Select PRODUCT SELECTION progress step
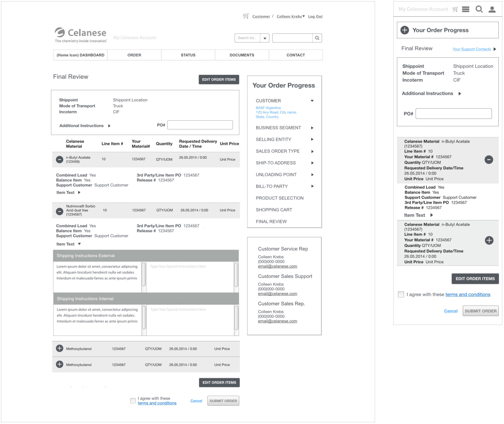The width and height of the screenshot is (504, 424). (279, 198)
